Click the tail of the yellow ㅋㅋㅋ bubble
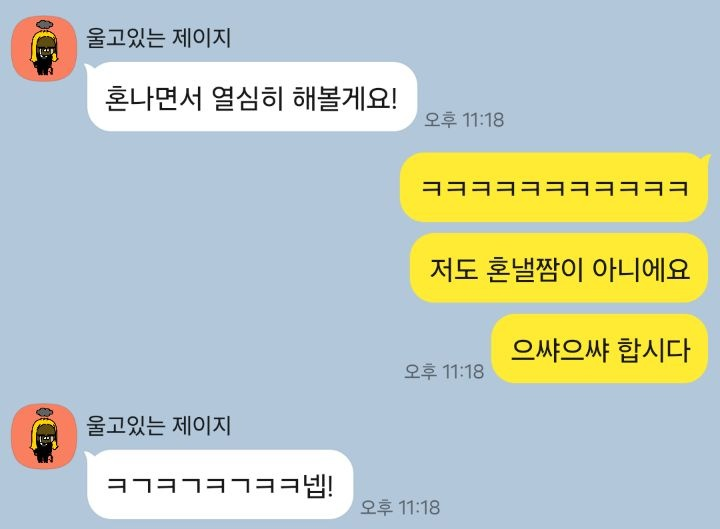Viewport: 720px width, 529px height. [x=706, y=159]
